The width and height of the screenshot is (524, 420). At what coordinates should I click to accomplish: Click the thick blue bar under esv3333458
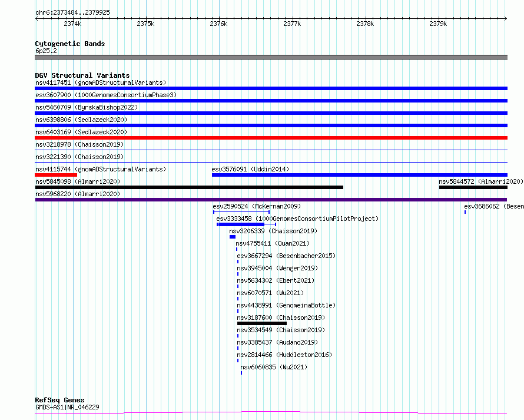coord(241,224)
